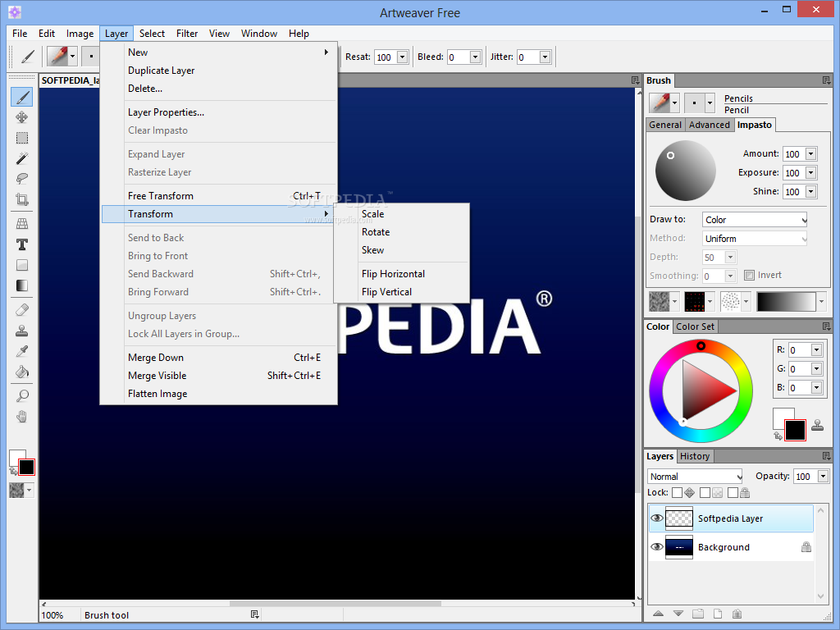Open Draw to Color combo box
The height and width of the screenshot is (630, 840).
(x=755, y=220)
